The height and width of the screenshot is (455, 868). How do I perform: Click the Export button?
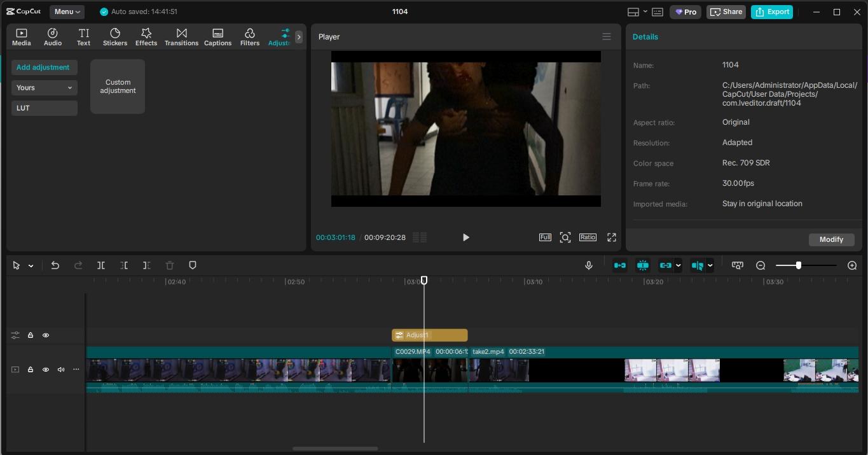[x=772, y=12]
